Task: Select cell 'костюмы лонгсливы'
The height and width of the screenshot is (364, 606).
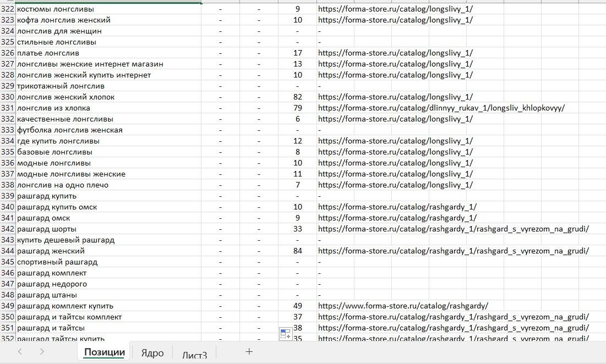Action: (x=108, y=9)
